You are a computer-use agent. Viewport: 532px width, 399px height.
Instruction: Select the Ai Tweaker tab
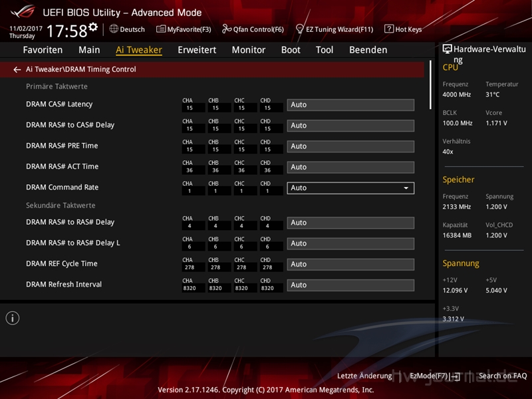[x=139, y=50]
